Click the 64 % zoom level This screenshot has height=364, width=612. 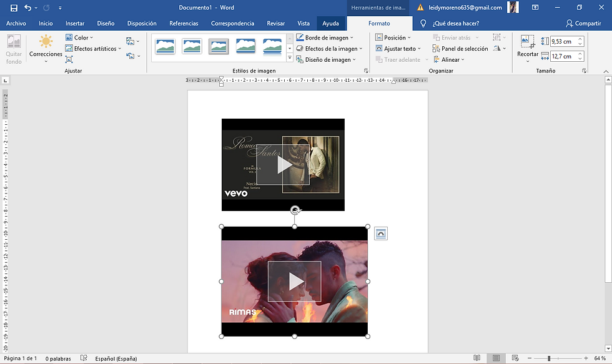[x=600, y=358]
